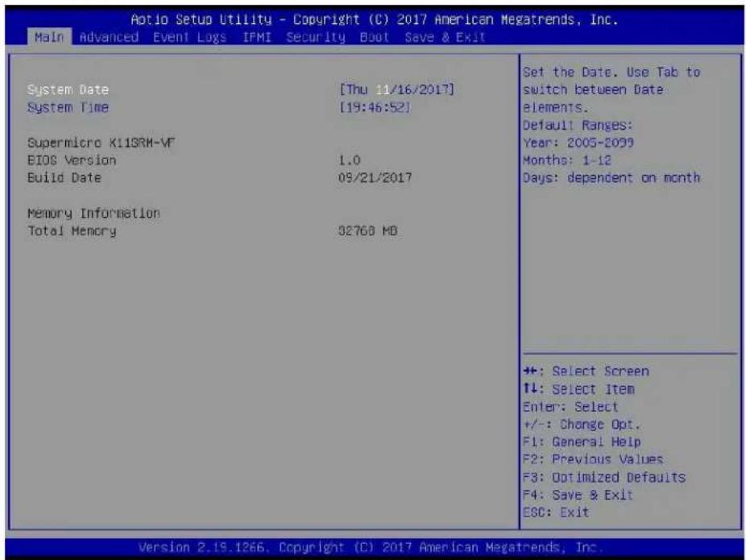The height and width of the screenshot is (560, 746).
Task: Click the Total Memory label
Action: click(72, 231)
